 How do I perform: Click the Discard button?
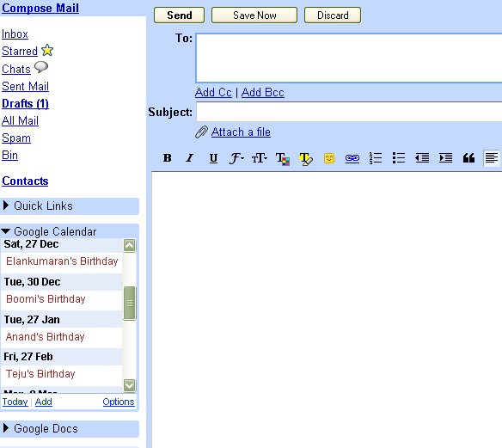click(x=333, y=15)
